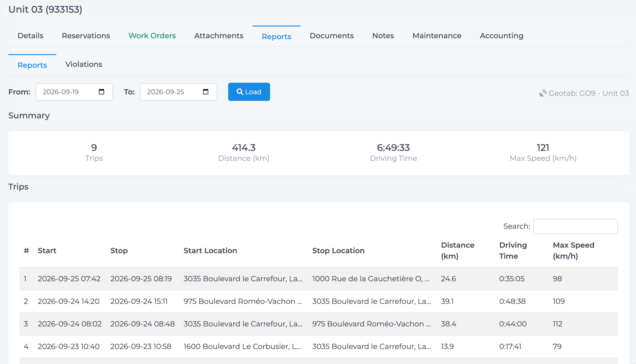Screen dimensions: 636x364
Task: Click distance 13.9 in trip 4
Action: [447, 346]
